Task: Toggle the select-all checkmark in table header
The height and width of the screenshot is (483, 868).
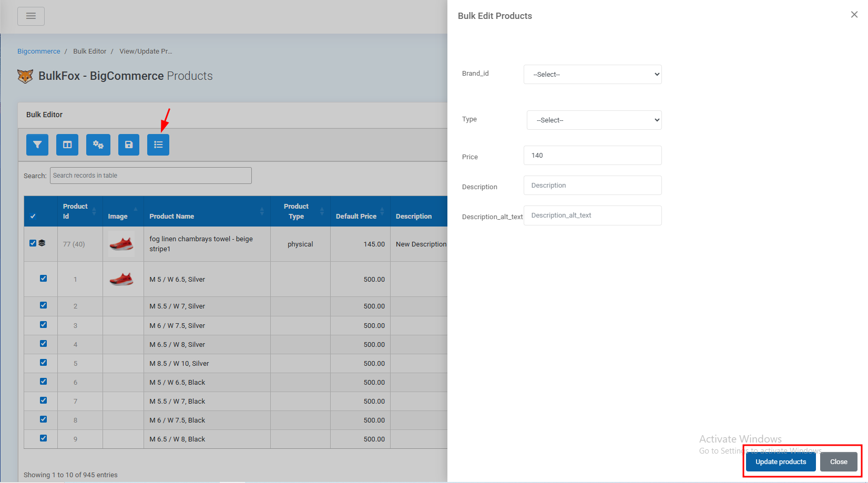Action: (33, 216)
